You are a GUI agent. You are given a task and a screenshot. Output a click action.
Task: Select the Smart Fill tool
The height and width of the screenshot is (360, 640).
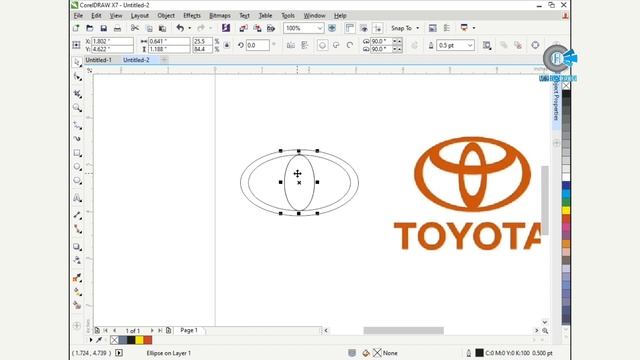(77, 305)
